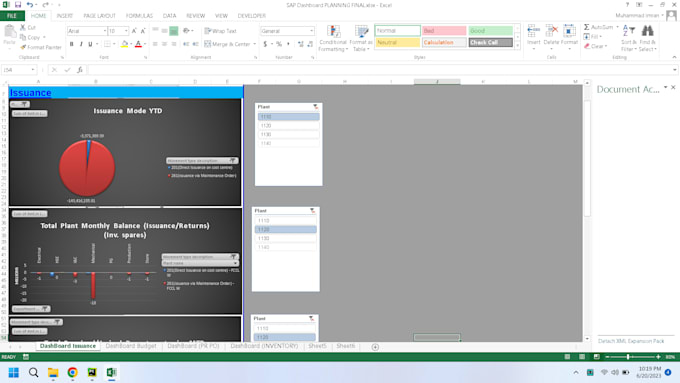Activate the Format Painter tool
Image resolution: width=680 pixels, height=383 pixels.
[41, 47]
